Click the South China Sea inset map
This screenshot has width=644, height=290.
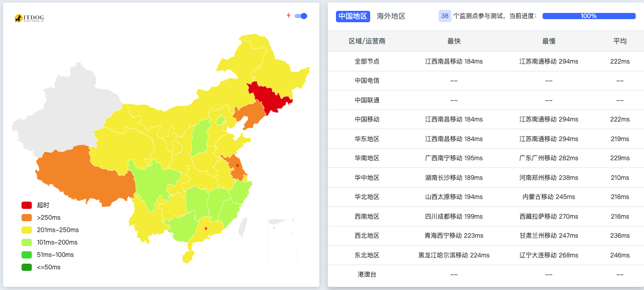click(282, 240)
